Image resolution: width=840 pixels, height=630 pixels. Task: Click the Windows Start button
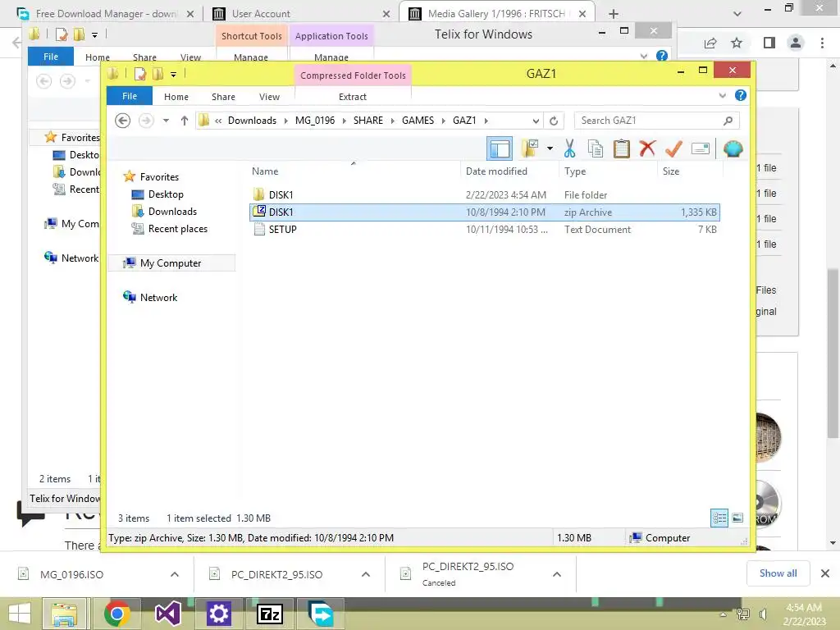click(x=20, y=614)
